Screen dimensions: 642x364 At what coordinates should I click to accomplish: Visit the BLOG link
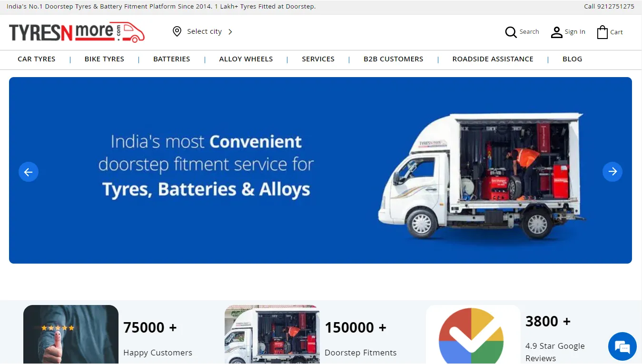coord(572,59)
